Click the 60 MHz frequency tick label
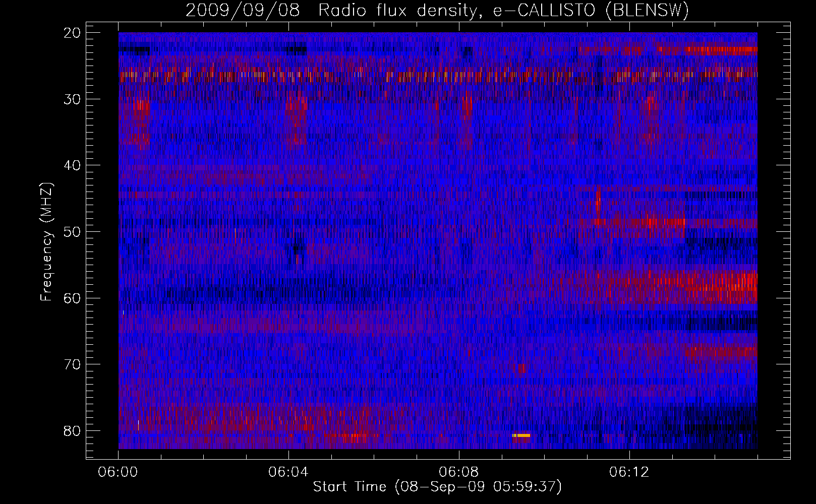Screen dimensions: 816x504 [73, 298]
